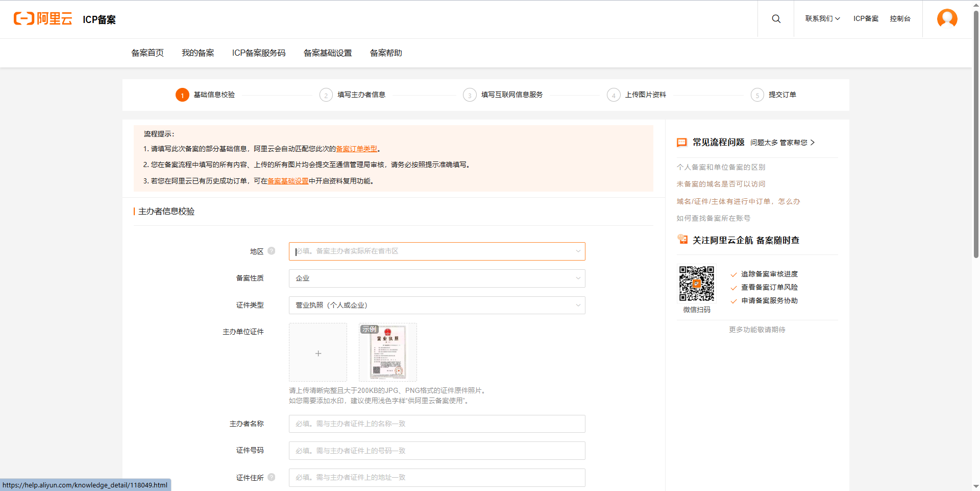Open the 地区 region dropdown
Viewport: 980px width, 491px height.
click(437, 251)
